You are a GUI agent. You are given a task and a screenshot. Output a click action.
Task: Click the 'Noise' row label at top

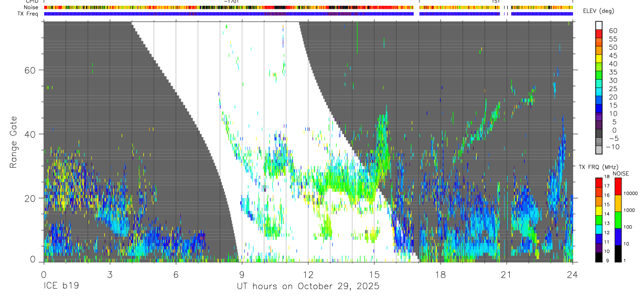pyautogui.click(x=31, y=7)
